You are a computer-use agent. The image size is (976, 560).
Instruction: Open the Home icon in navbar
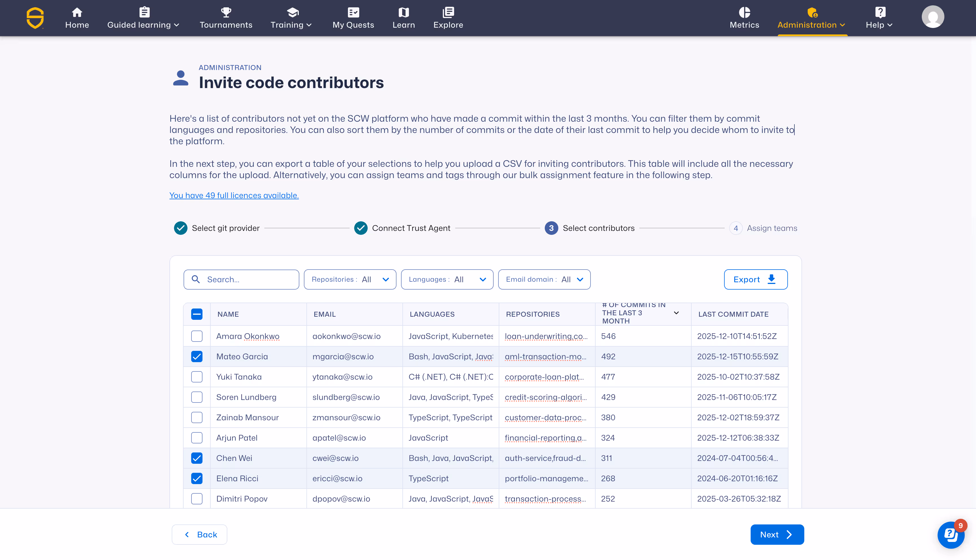77,12
